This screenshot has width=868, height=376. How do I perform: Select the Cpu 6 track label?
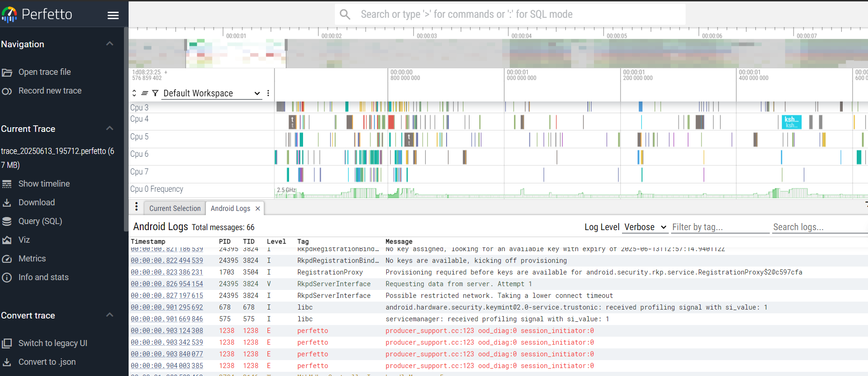[139, 154]
